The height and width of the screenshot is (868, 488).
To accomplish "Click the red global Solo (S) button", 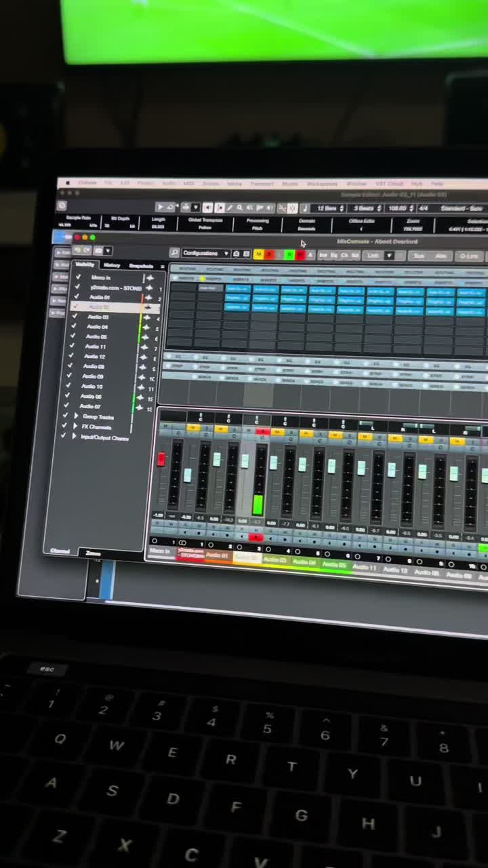I will (x=269, y=255).
